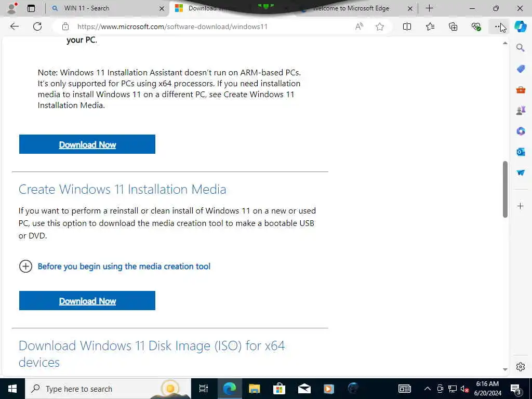Add this page to favorites star
Viewport: 532px width, 399px height.
pos(380,26)
